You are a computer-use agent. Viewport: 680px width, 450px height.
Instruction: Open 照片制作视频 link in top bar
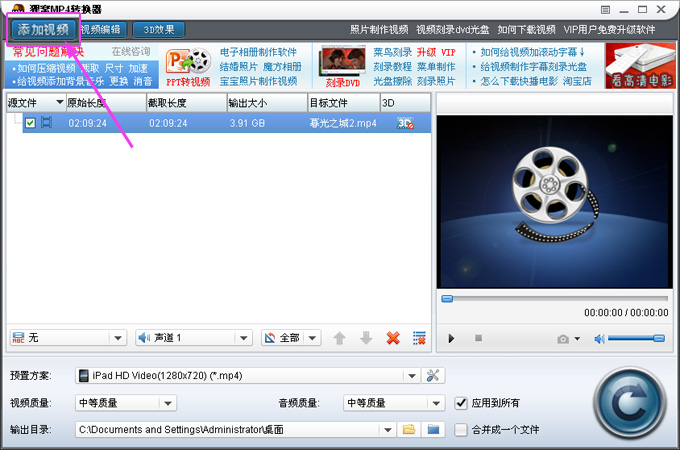[x=379, y=29]
